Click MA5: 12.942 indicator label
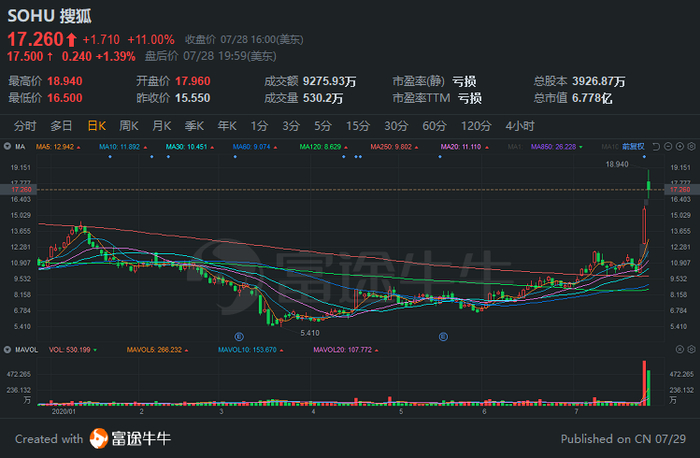The height and width of the screenshot is (458, 700). [55, 146]
